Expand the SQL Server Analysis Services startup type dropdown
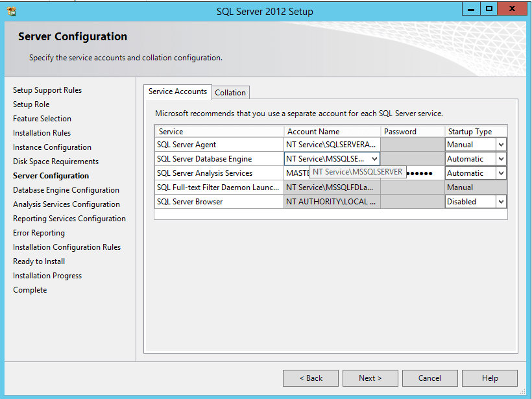 (502, 173)
